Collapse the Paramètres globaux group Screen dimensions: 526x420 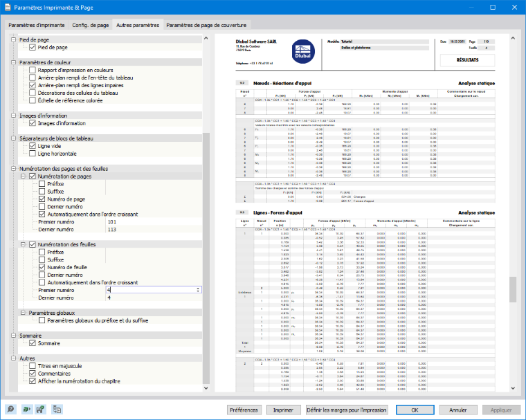[x=23, y=313]
